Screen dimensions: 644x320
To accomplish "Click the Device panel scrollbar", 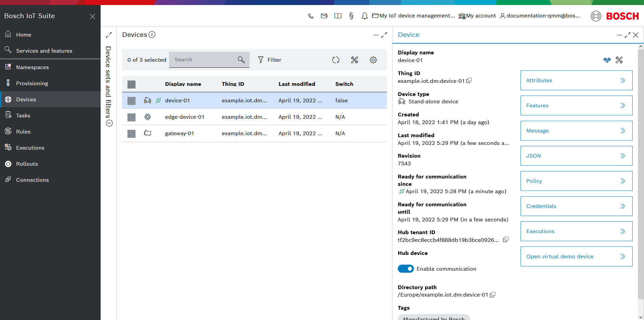I will coord(641,174).
